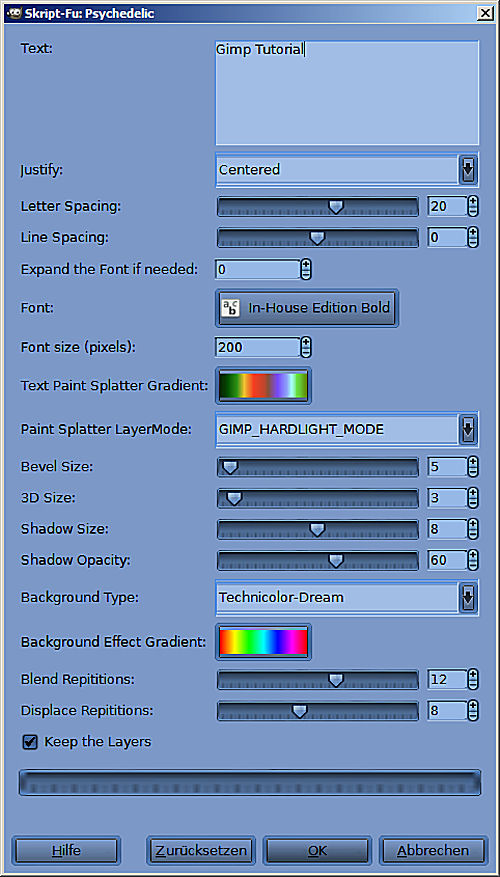Screen dimensions: 500x877
Task: Click inside the Text box containing Gimp Tutorial
Action: pyautogui.click(x=347, y=93)
